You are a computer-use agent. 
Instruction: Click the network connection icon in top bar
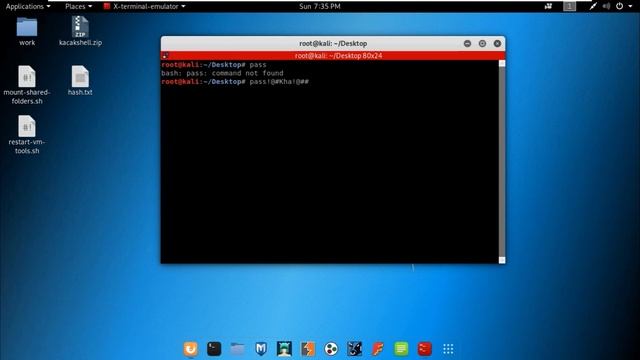click(x=593, y=6)
